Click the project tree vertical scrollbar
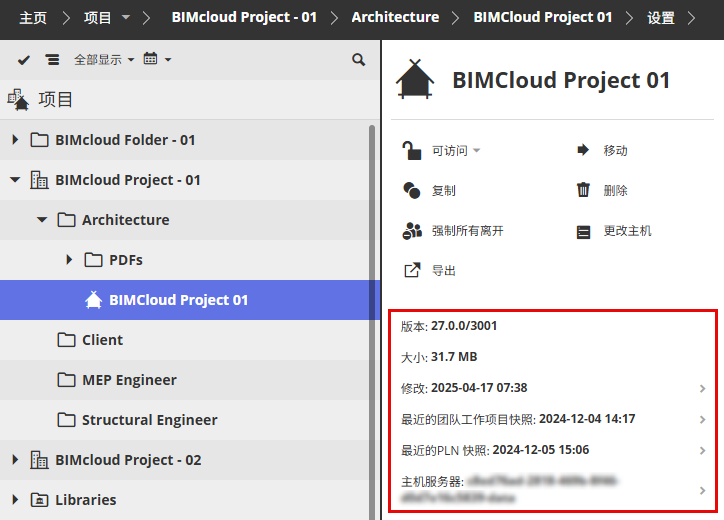The height and width of the screenshot is (520, 724). 374,300
